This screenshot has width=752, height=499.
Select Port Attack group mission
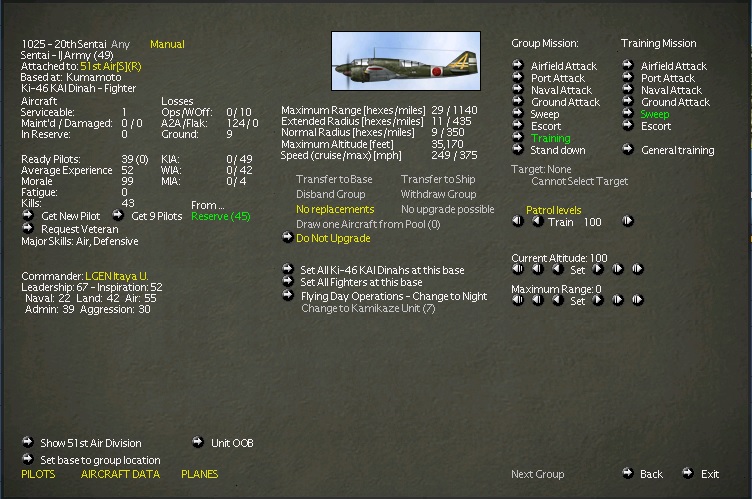pos(551,78)
